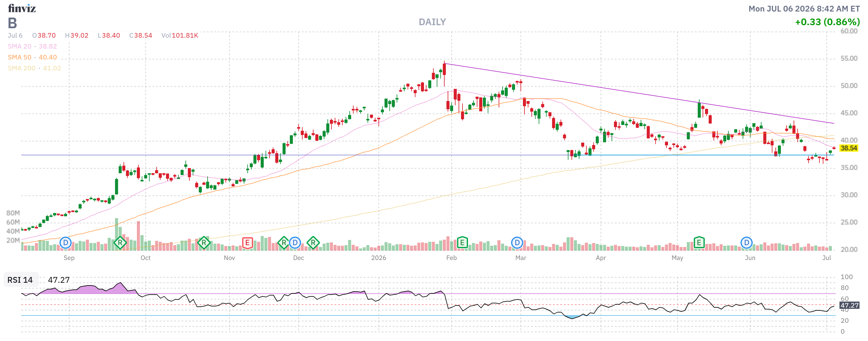Click the 47.27 tag on the RSI axis
The image size is (868, 341).
[849, 305]
